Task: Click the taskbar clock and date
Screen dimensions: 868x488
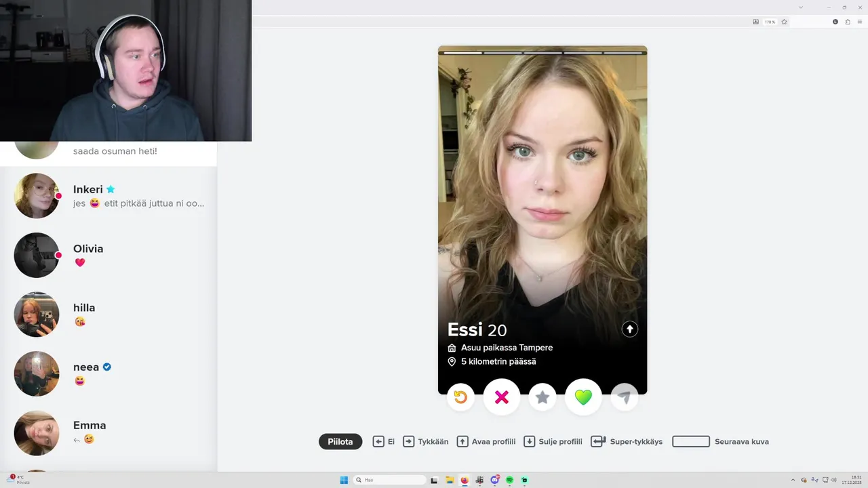Action: [x=852, y=480]
